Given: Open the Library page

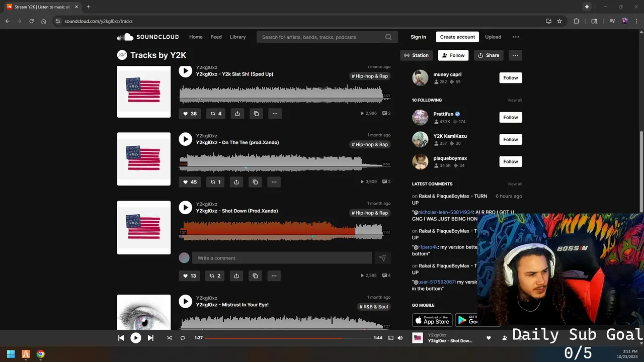Looking at the screenshot, I should (x=237, y=37).
